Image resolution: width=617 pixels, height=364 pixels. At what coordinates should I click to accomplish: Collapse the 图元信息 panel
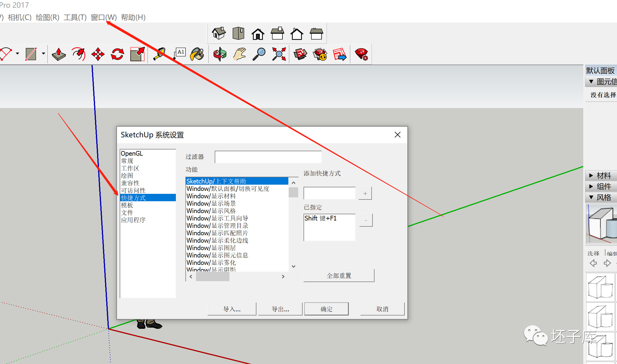[601, 82]
